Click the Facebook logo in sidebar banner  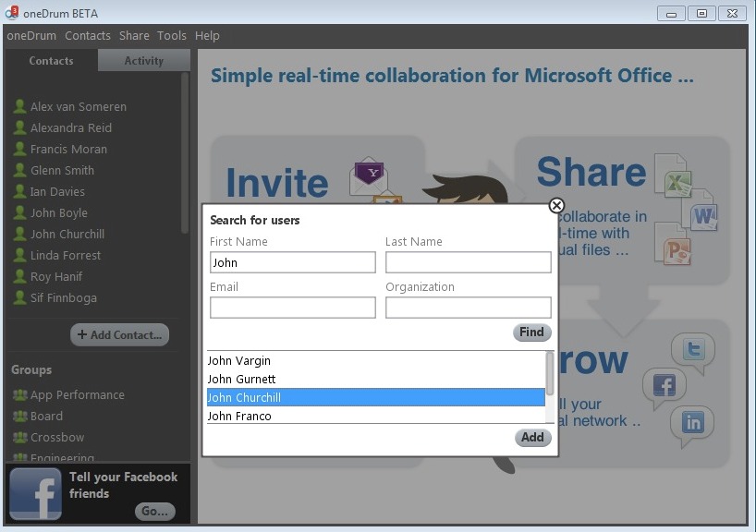(36, 494)
